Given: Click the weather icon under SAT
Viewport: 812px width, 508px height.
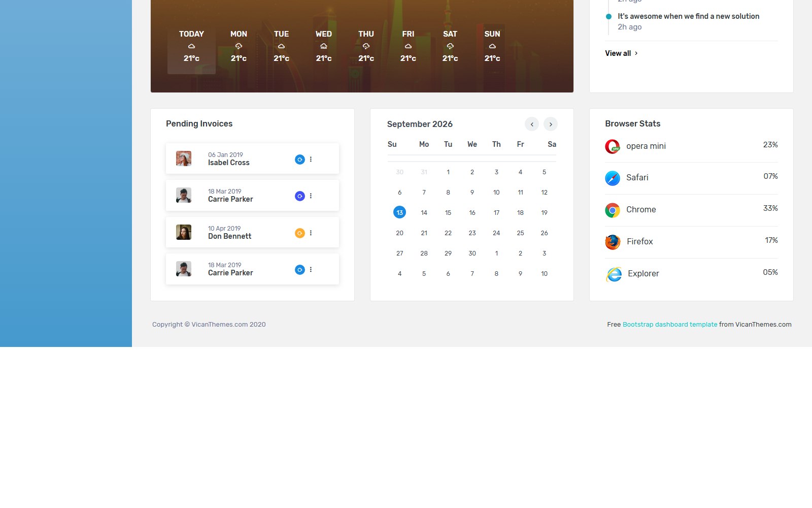Looking at the screenshot, I should 450,46.
